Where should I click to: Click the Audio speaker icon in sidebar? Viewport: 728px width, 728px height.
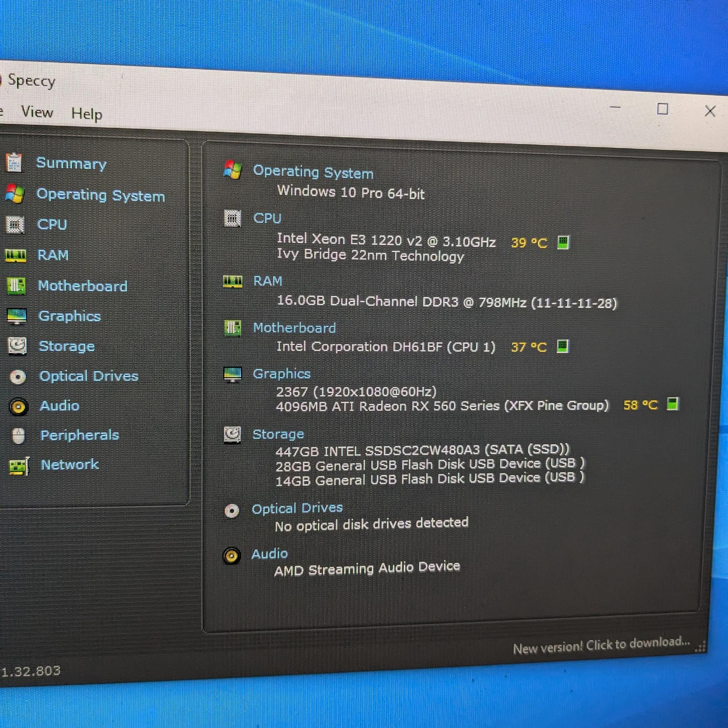pyautogui.click(x=18, y=407)
